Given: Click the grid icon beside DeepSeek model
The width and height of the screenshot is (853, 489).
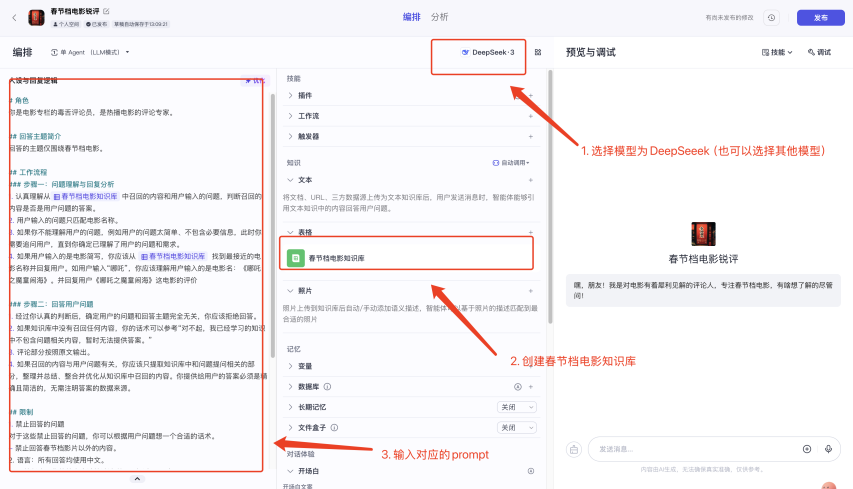Looking at the screenshot, I should point(538,52).
